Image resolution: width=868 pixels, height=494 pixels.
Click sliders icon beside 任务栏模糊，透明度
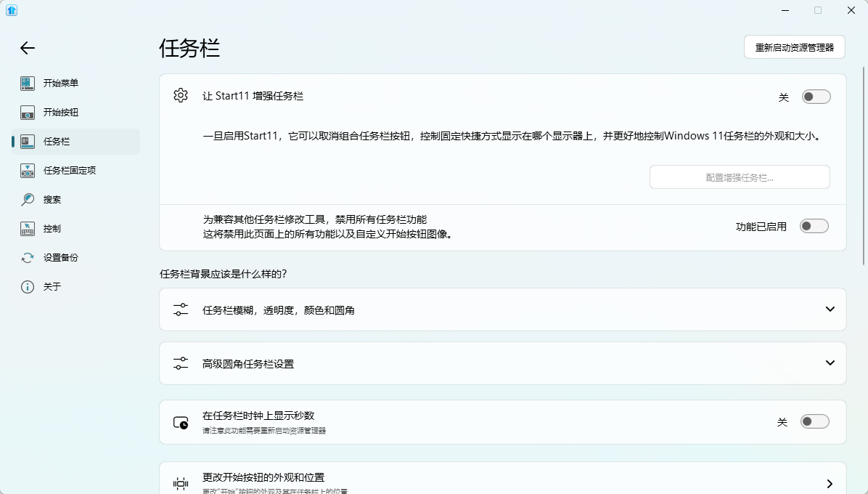[x=181, y=309]
